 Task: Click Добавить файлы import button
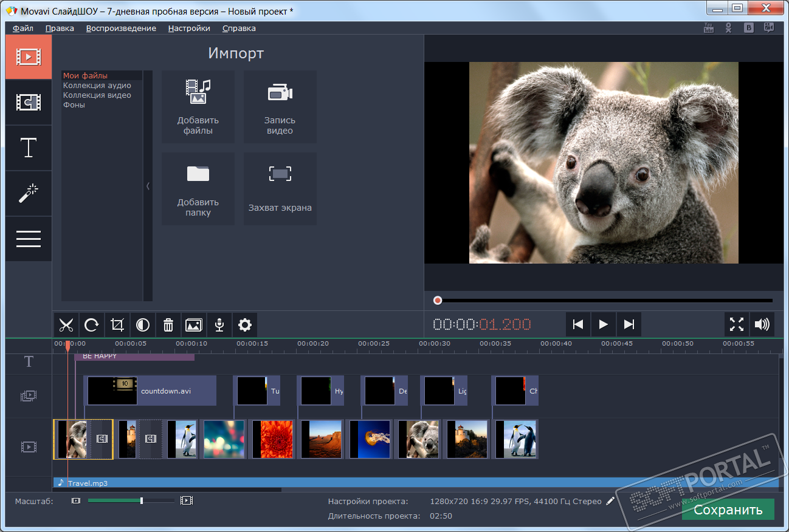click(198, 107)
